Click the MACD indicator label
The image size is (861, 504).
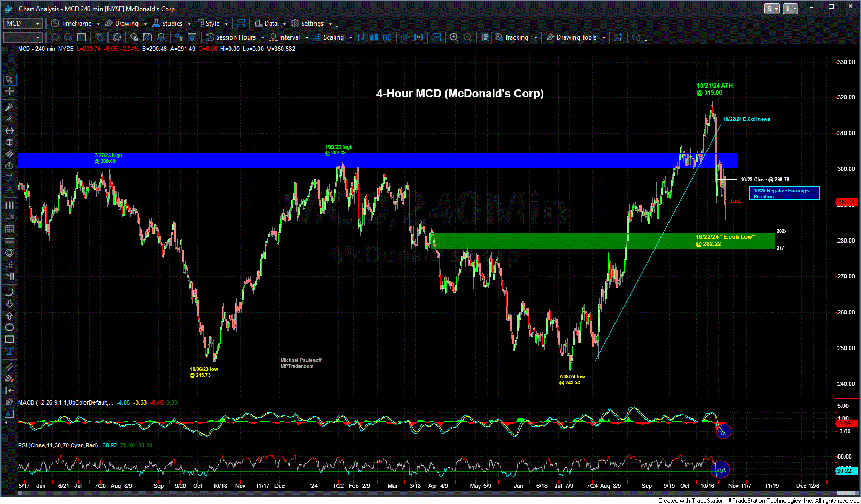click(65, 402)
